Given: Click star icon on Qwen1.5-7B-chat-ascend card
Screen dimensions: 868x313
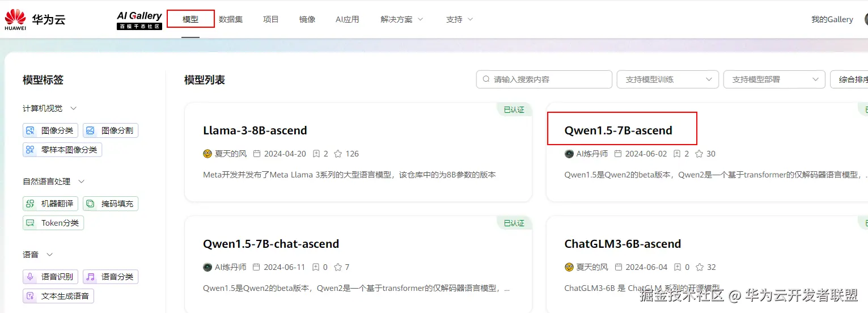Looking at the screenshot, I should 338,267.
